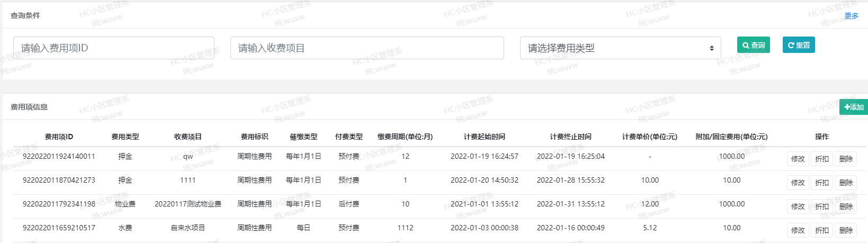Click the 计费单价(单位:元) column header
Image resolution: width=868 pixels, height=243 pixels.
pyautogui.click(x=650, y=137)
